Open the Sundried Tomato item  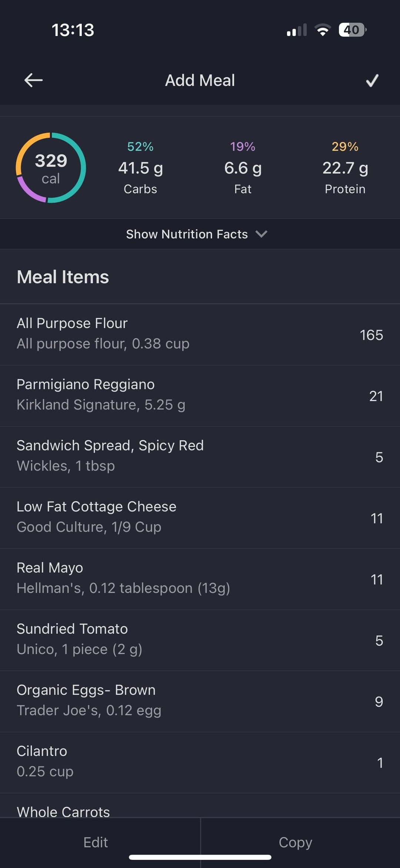point(200,640)
